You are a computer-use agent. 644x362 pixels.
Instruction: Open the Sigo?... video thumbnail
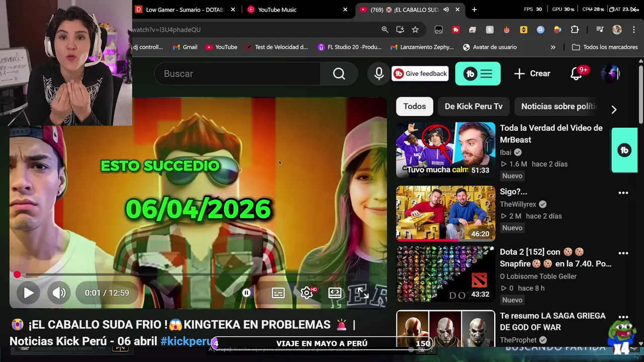(x=446, y=214)
